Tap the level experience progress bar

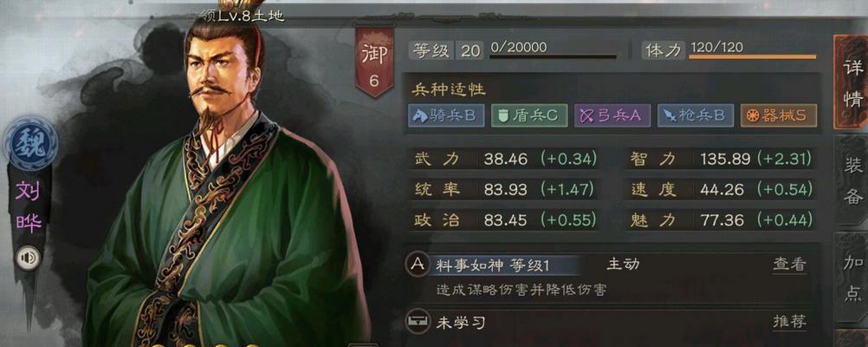point(553,56)
